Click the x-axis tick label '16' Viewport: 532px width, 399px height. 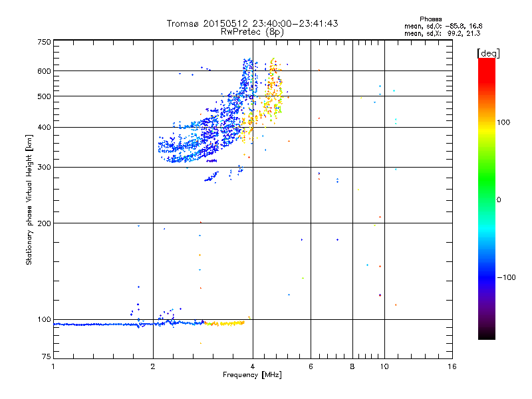click(452, 366)
